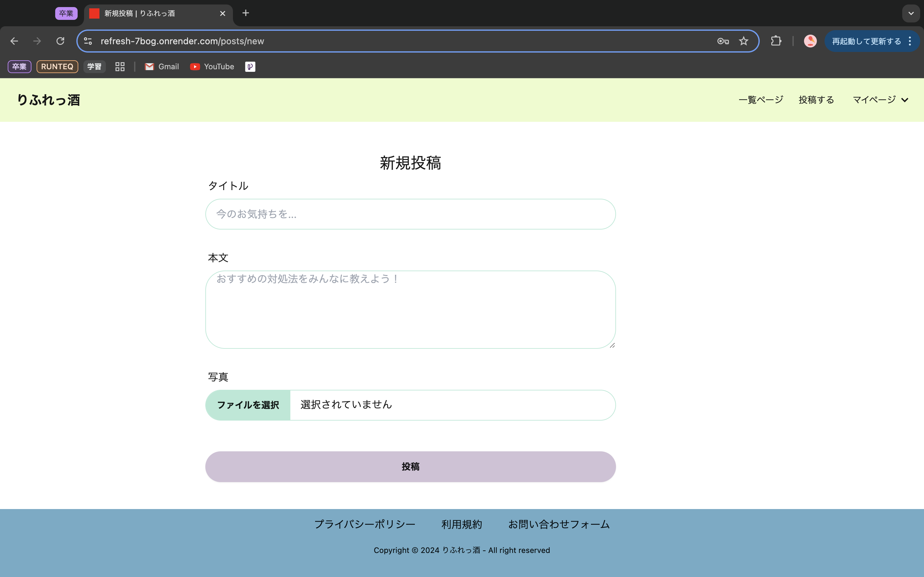The width and height of the screenshot is (924, 577).
Task: Click the りふれっ酒 home logo
Action: [x=48, y=100]
